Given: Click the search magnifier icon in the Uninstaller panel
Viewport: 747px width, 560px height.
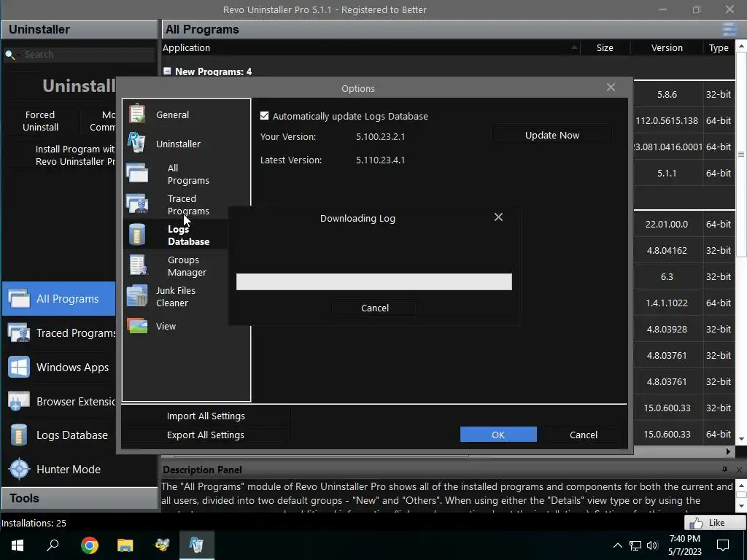Looking at the screenshot, I should pos(10,55).
